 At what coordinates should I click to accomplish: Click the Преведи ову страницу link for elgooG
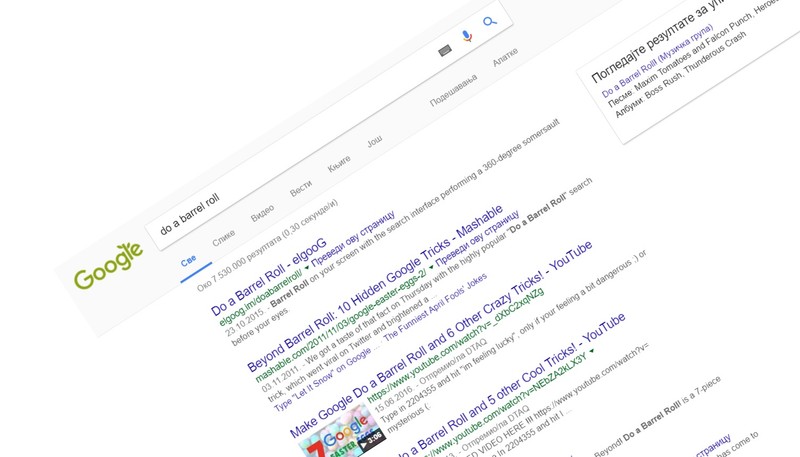point(354,240)
